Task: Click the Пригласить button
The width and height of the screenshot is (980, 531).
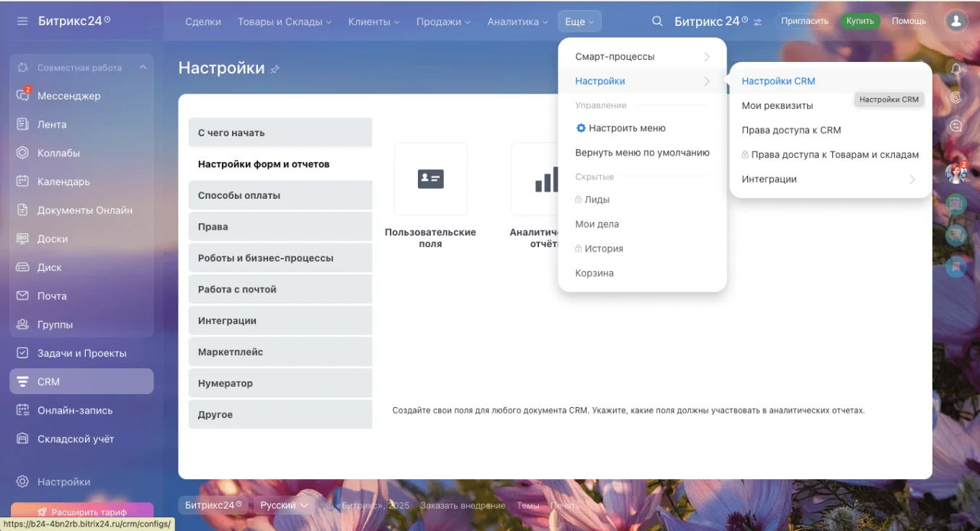Action: click(804, 22)
